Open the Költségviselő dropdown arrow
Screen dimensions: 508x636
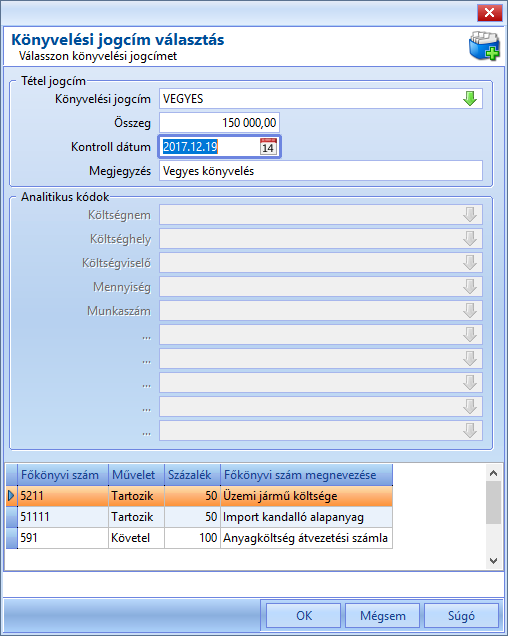(x=470, y=262)
